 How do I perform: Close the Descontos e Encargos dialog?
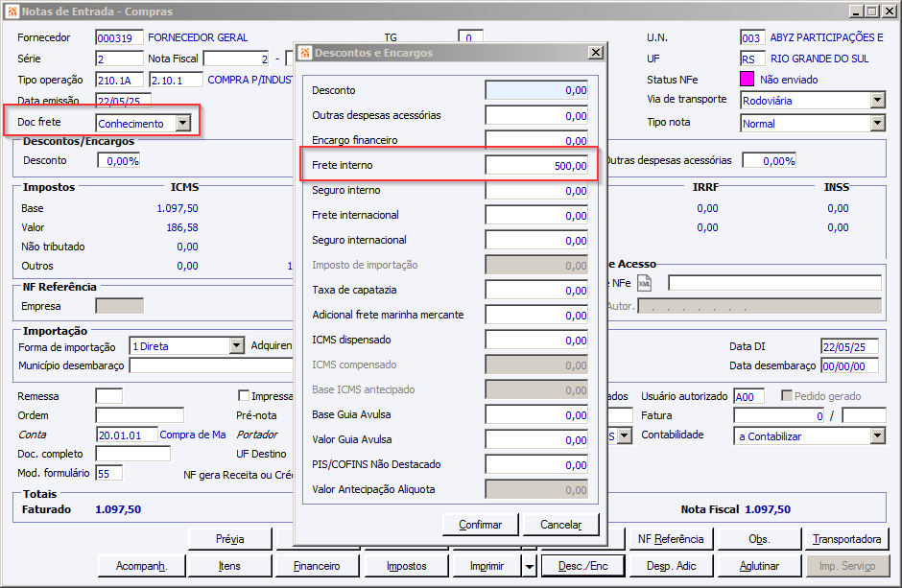(595, 53)
